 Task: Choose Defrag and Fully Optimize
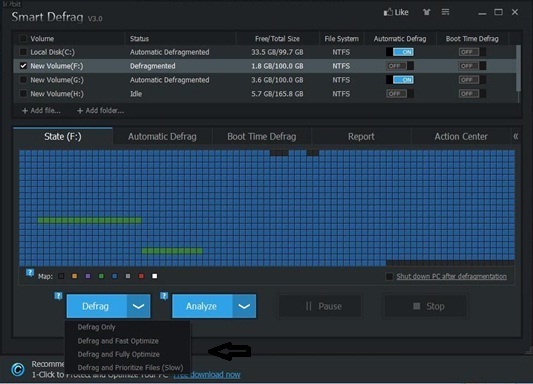[x=119, y=354]
